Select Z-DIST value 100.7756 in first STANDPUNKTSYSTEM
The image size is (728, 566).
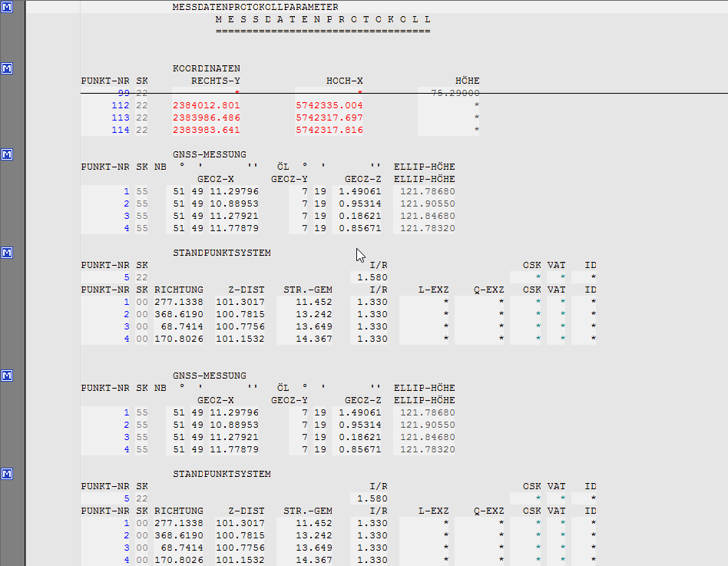pos(240,326)
